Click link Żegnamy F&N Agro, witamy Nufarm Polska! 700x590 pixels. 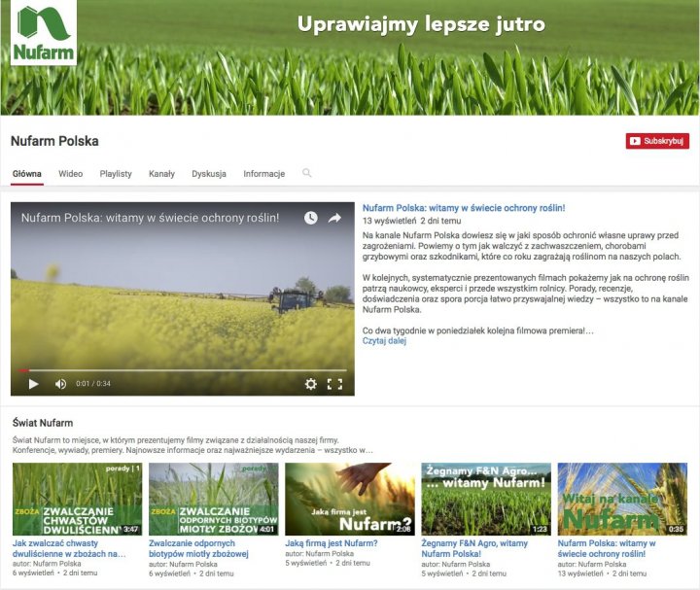point(474,548)
